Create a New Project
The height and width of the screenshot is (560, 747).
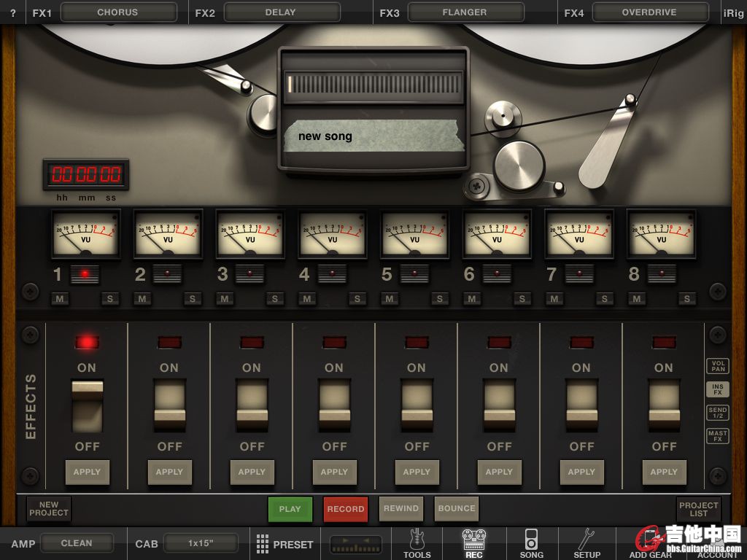(x=49, y=508)
